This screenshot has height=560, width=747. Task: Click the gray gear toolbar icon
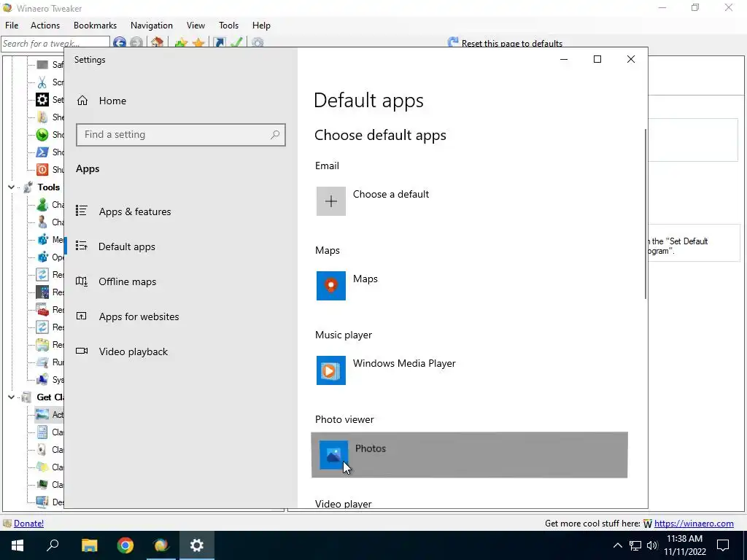point(258,43)
